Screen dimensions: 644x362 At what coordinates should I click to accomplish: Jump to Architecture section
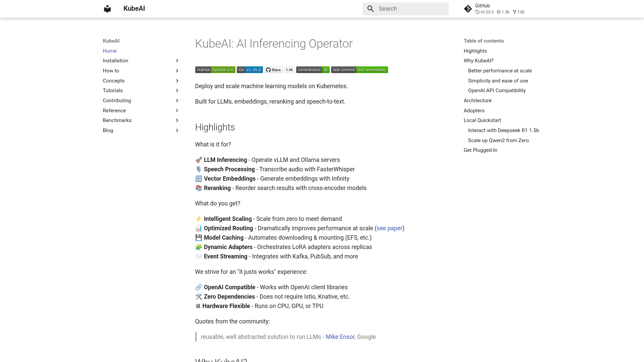(x=477, y=101)
